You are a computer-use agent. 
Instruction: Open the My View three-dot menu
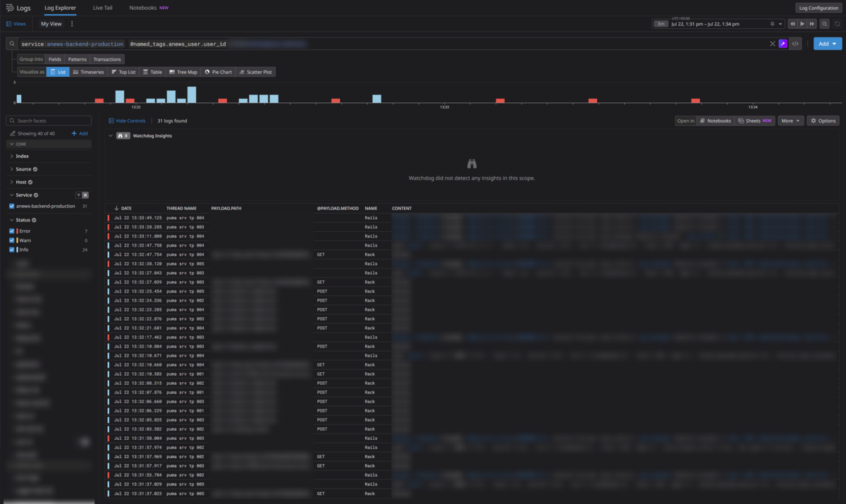pos(72,24)
